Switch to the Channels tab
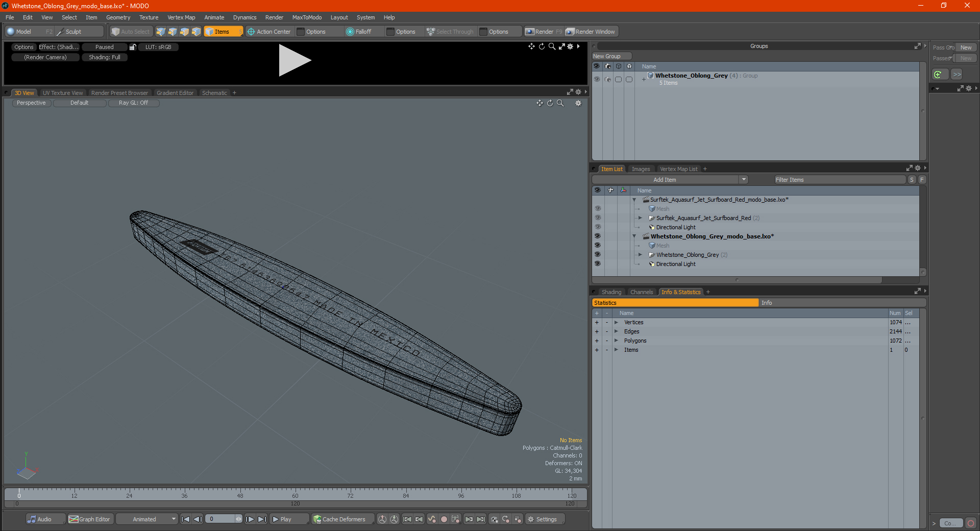The image size is (980, 531). pyautogui.click(x=642, y=292)
